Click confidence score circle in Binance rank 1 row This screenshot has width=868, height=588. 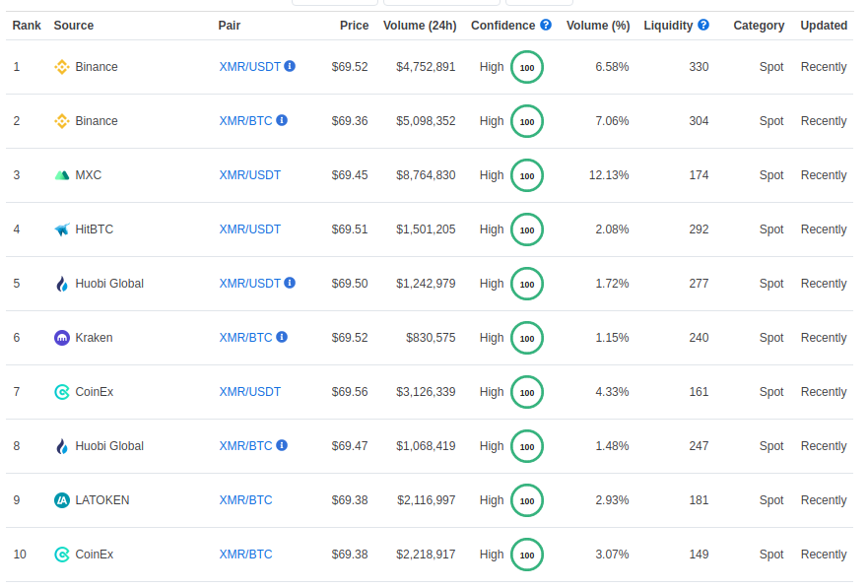point(527,67)
